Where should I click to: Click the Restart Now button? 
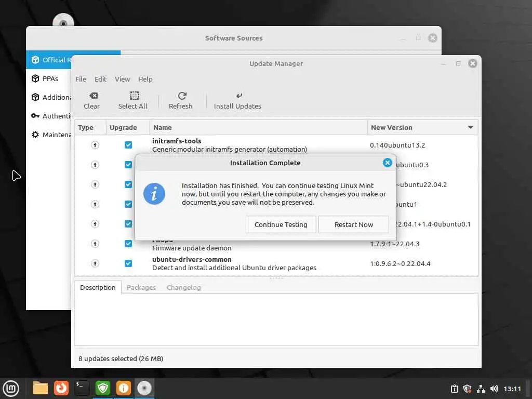point(353,224)
